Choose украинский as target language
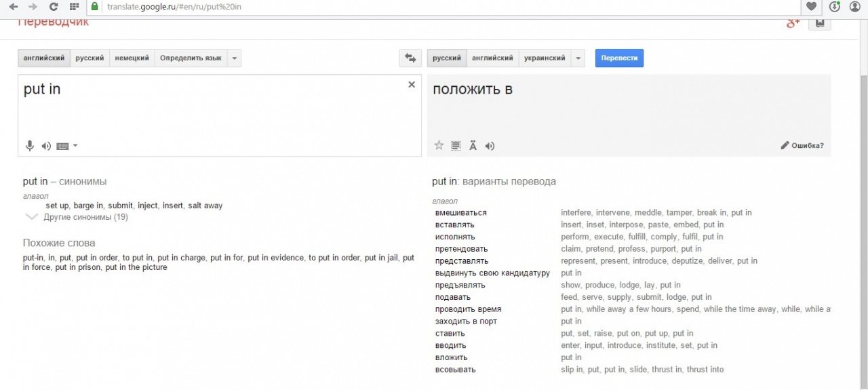The width and height of the screenshot is (868, 390). click(x=545, y=58)
